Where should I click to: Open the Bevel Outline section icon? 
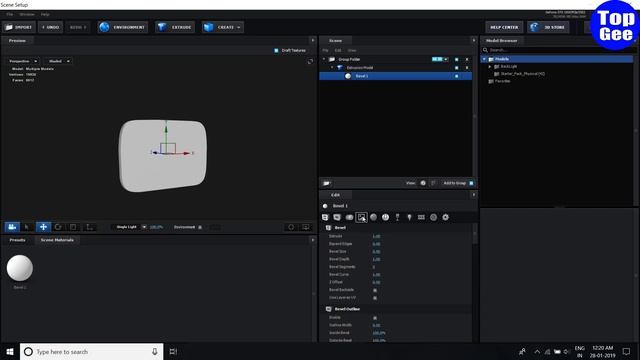coord(337,217)
